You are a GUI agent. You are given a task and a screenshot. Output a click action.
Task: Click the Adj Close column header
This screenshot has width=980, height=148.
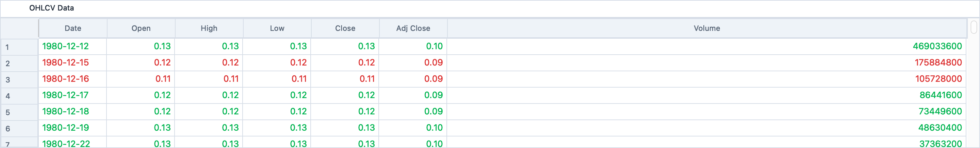pos(413,29)
